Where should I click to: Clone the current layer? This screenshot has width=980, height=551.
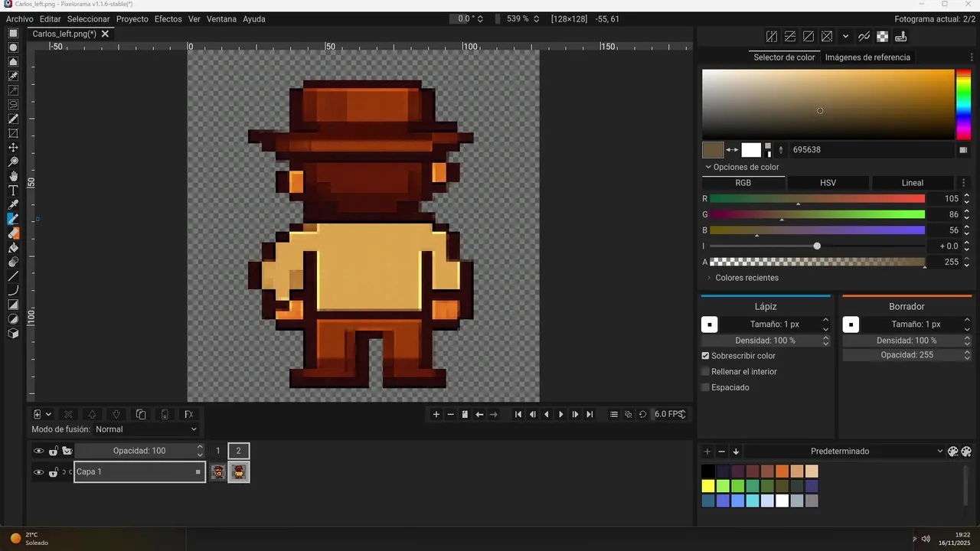pyautogui.click(x=141, y=414)
